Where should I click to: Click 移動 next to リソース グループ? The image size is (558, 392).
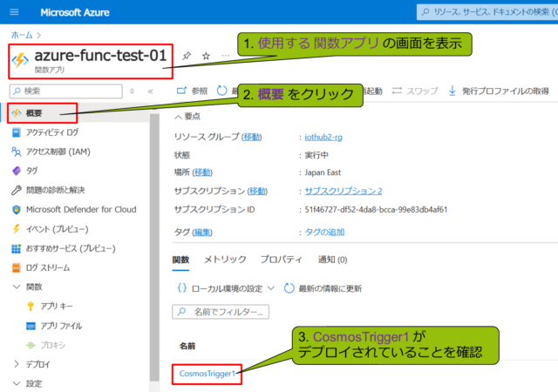pos(252,137)
